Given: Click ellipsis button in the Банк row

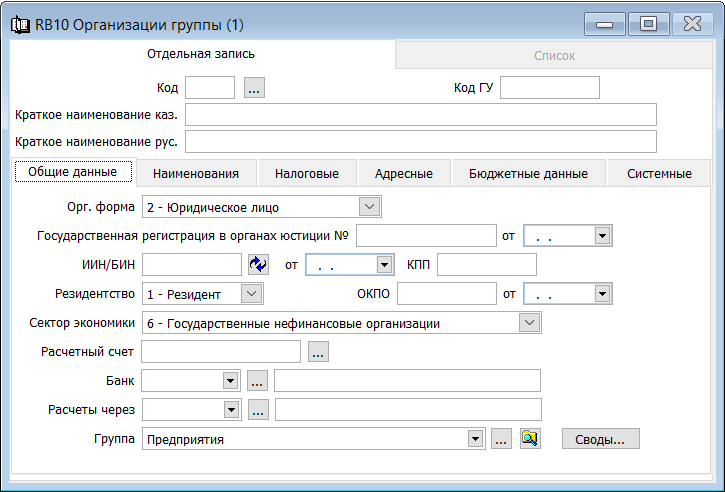Looking at the screenshot, I should tap(257, 380).
